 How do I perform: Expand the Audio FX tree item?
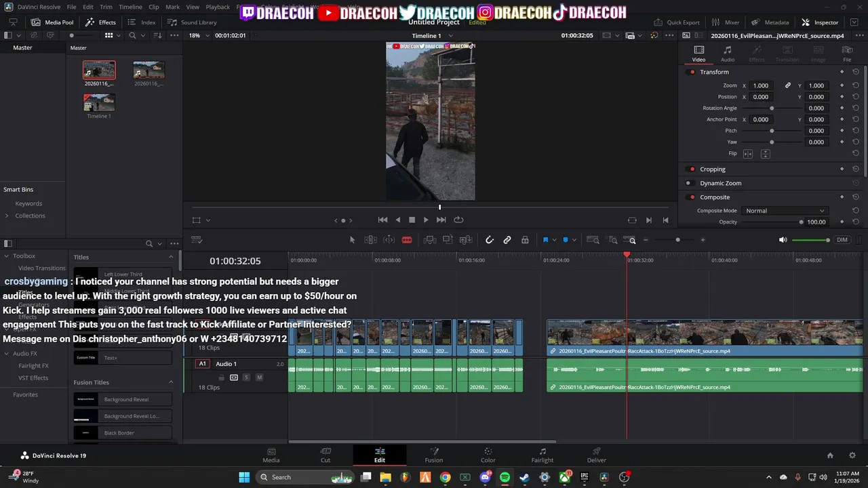[x=7, y=353]
